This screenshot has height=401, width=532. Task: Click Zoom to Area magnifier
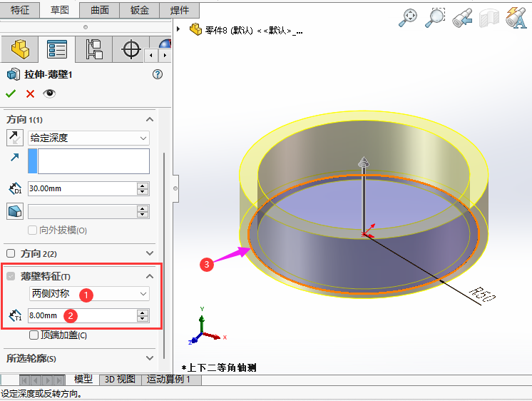435,17
